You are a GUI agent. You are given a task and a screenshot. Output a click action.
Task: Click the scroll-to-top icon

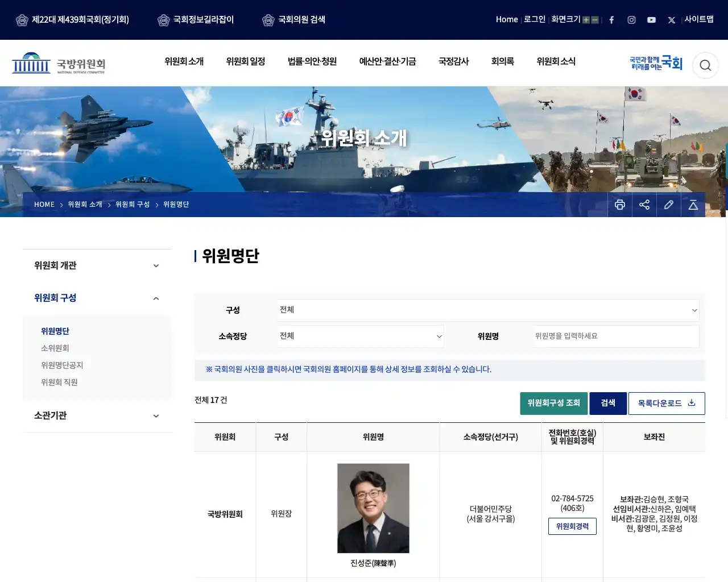pyautogui.click(x=693, y=205)
